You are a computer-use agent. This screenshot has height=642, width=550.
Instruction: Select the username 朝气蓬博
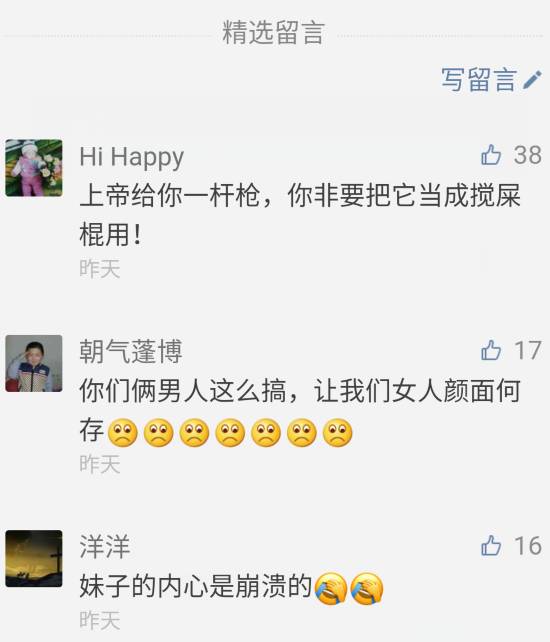coord(131,351)
